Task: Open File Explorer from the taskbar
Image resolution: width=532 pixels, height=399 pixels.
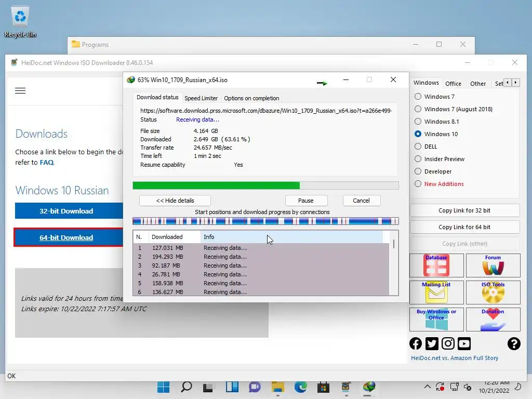Action: coord(277,387)
